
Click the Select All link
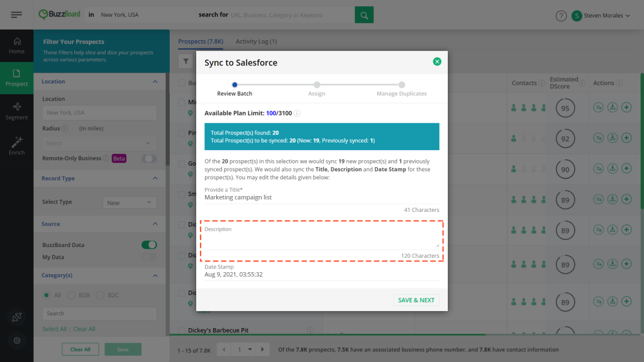tap(54, 329)
